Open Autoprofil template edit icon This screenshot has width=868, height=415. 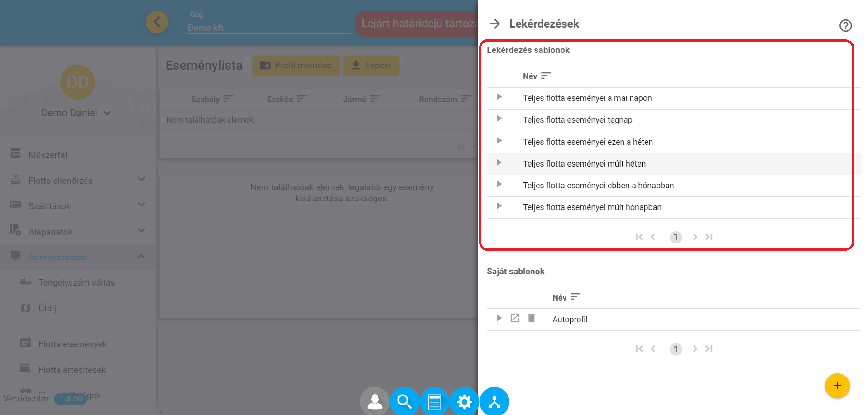coord(515,318)
